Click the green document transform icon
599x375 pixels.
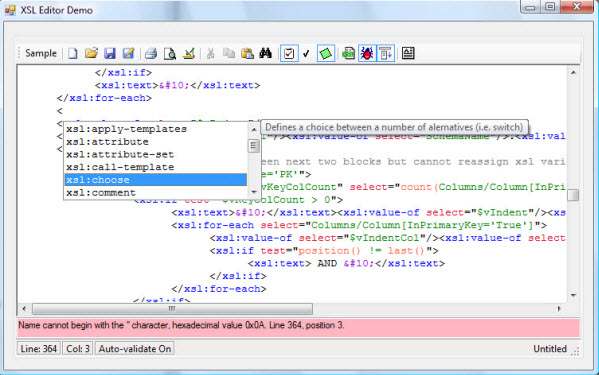[348, 53]
